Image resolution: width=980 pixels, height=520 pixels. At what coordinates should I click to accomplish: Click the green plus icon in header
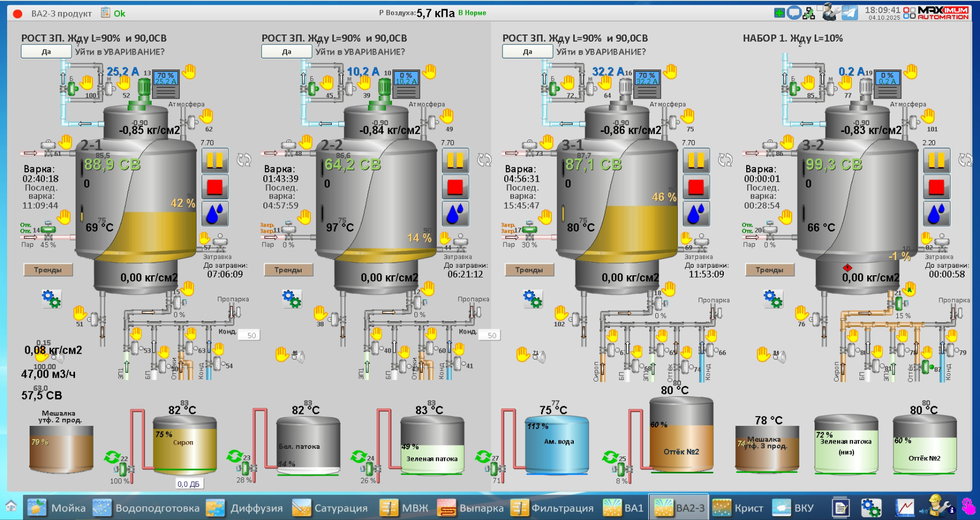point(779,13)
